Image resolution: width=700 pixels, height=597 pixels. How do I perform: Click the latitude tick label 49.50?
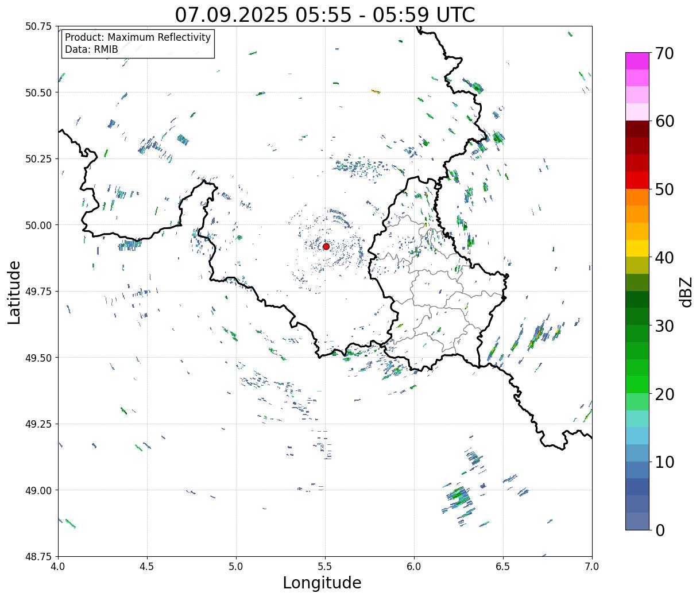38,358
